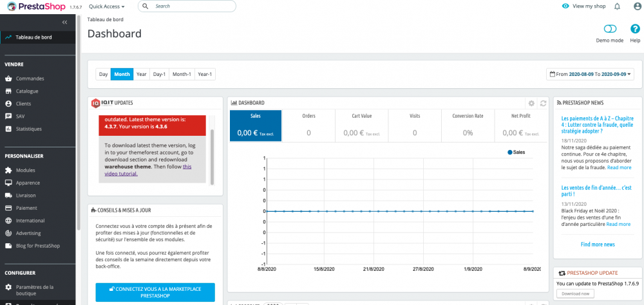Image resolution: width=644 pixels, height=305 pixels.
Task: Select the Orders KPI tab
Action: 308,125
